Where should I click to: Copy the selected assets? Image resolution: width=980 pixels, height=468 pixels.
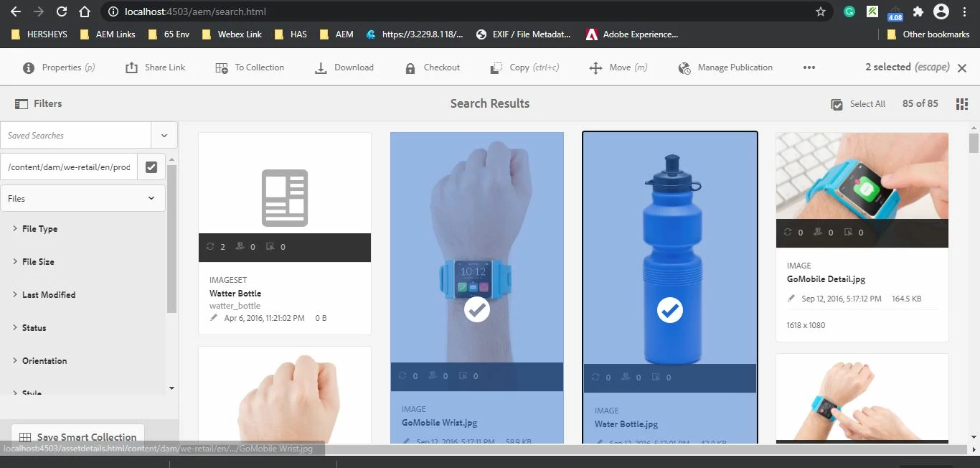click(524, 67)
